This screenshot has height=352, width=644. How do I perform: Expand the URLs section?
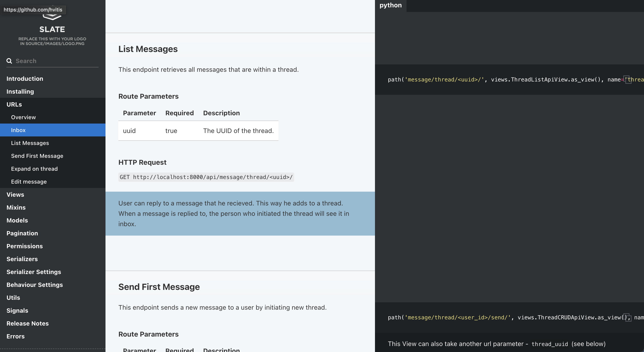click(14, 104)
